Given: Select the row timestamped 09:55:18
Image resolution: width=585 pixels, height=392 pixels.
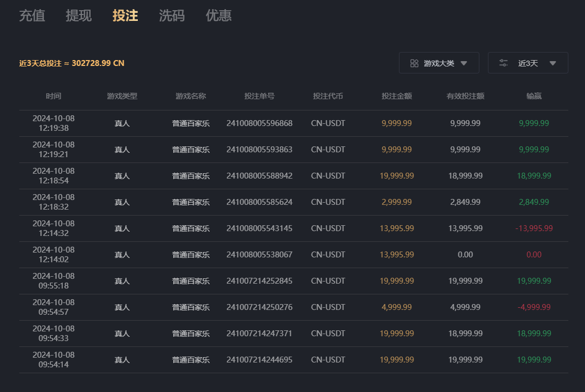Looking at the screenshot, I should click(x=54, y=281).
